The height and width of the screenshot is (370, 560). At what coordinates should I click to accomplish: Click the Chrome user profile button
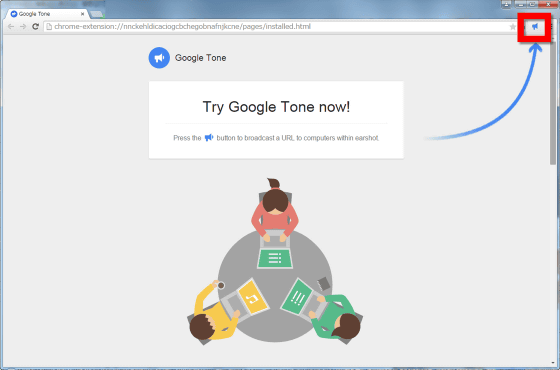[506, 4]
